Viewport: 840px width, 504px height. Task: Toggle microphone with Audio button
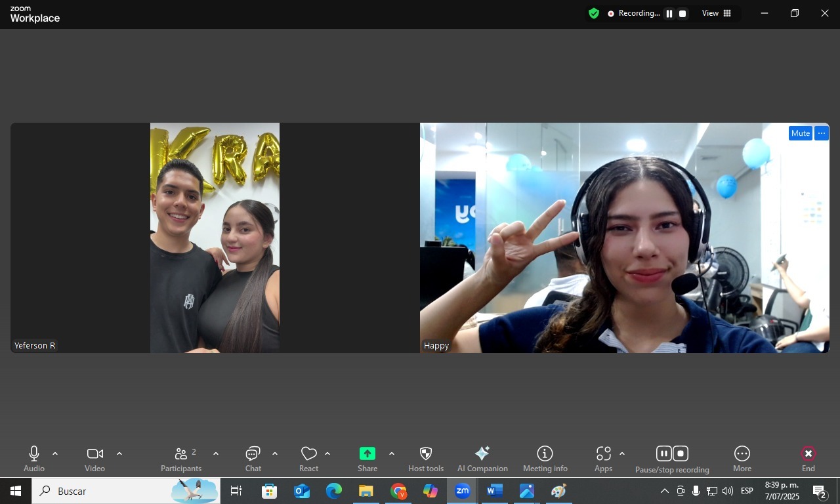point(34,454)
